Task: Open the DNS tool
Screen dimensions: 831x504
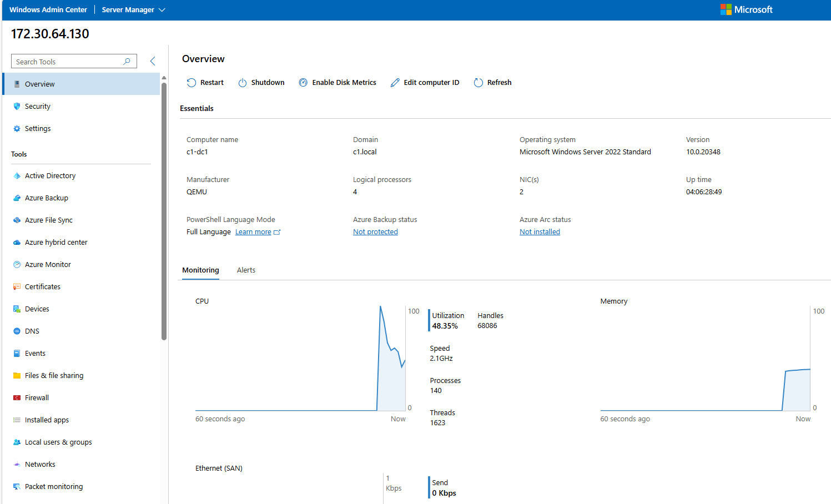Action: (x=32, y=331)
